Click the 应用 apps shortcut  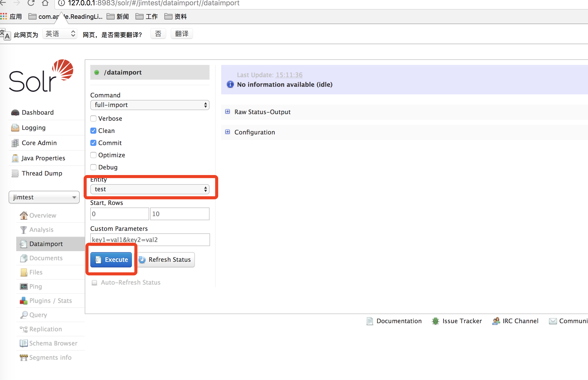coord(11,16)
